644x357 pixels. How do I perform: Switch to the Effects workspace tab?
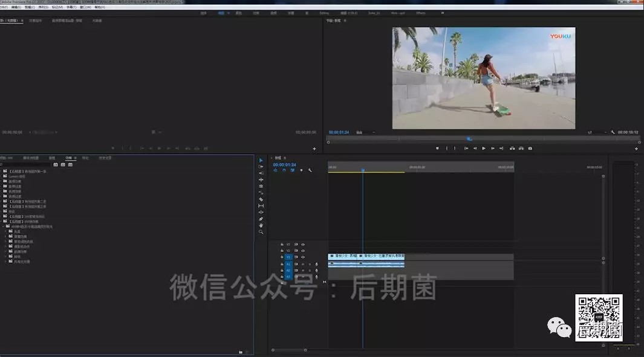(x=421, y=13)
